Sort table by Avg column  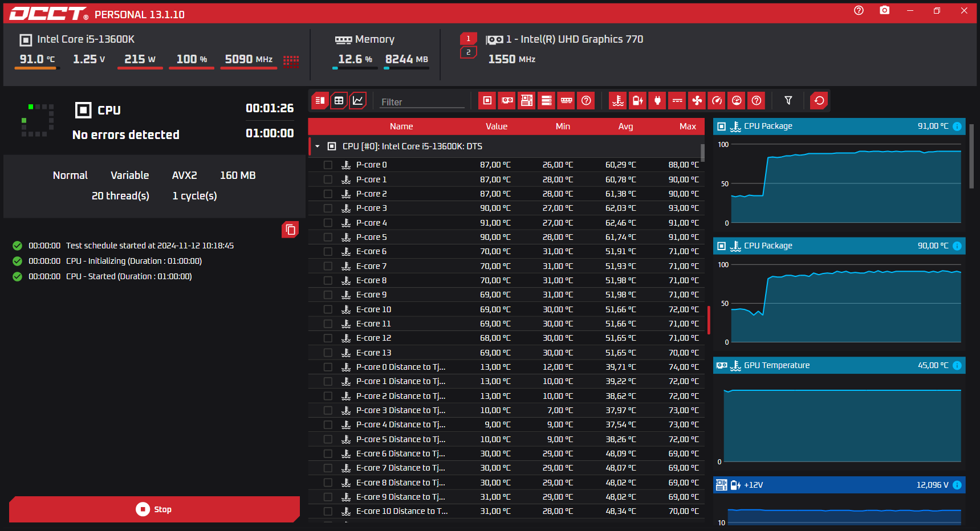click(x=625, y=126)
